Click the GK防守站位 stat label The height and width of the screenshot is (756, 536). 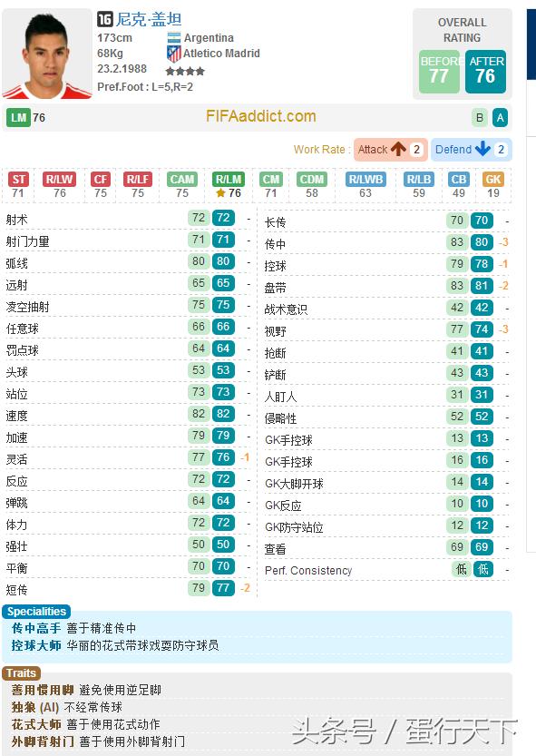pyautogui.click(x=294, y=527)
